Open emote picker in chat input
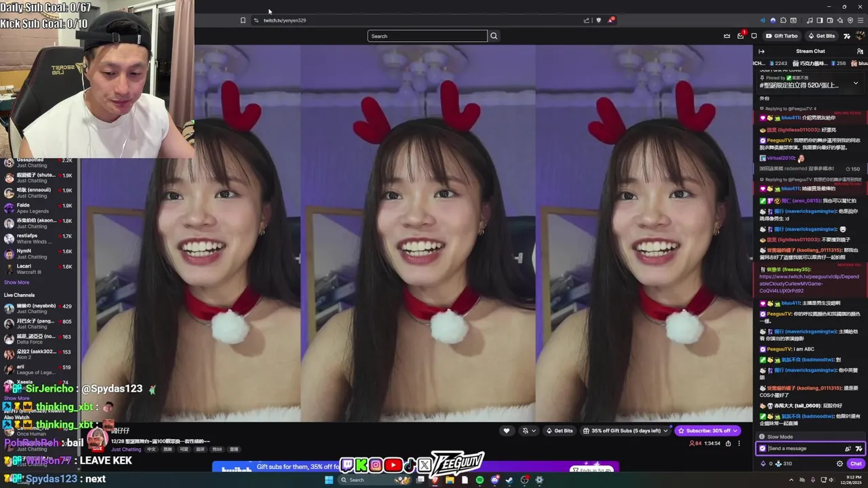This screenshot has height=488, width=868. tap(848, 449)
